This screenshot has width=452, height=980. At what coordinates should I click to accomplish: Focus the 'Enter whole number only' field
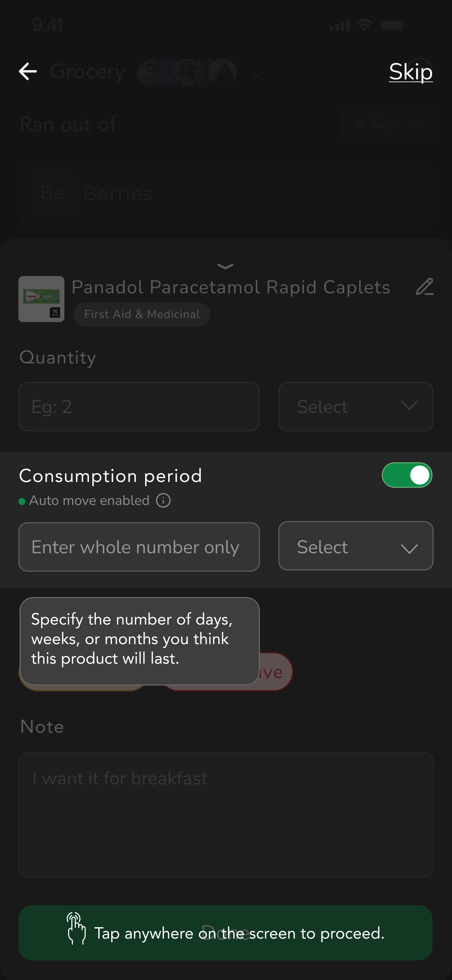click(139, 547)
